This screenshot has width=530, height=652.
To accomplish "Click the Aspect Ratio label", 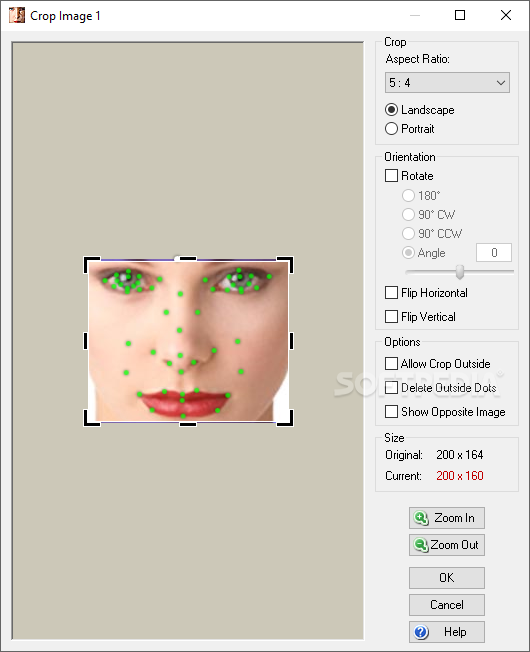I will [x=417, y=59].
